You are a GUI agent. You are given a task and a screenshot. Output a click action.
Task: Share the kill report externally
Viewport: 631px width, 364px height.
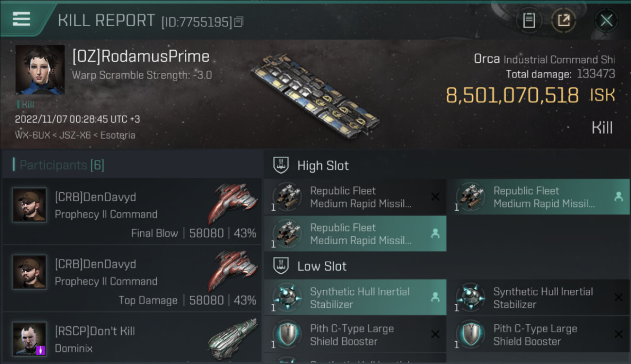564,20
